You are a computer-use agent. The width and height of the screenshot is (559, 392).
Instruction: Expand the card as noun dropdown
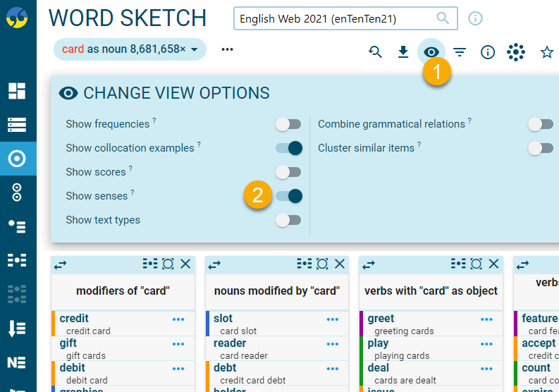pyautogui.click(x=193, y=49)
